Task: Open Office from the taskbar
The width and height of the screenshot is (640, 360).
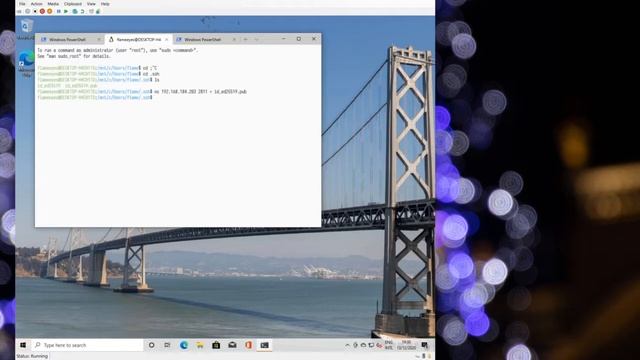Action: [248, 345]
